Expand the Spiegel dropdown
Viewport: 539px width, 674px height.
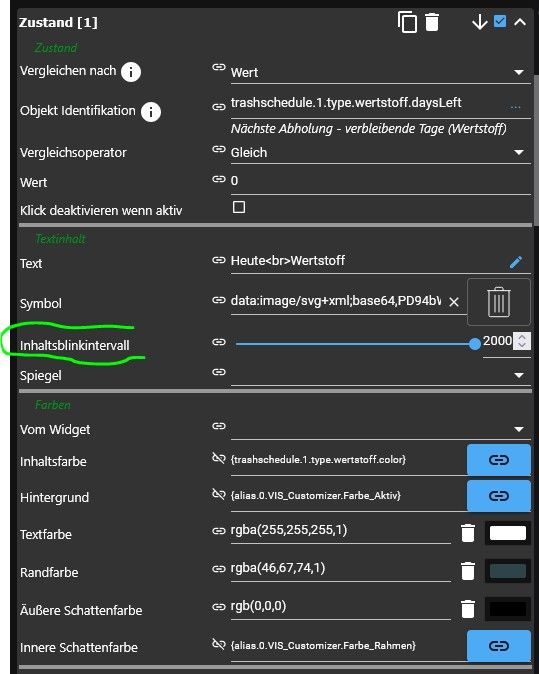click(519, 375)
